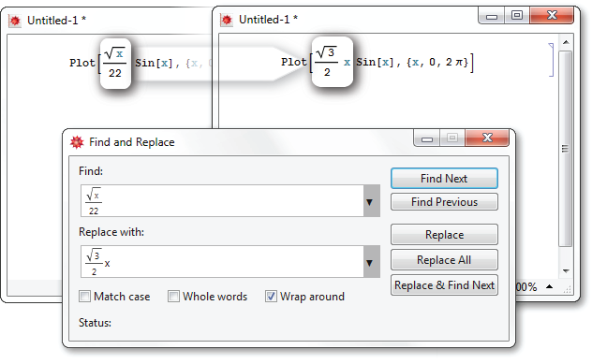Click inside the Replace with input field
592x364 pixels.
[x=222, y=262]
